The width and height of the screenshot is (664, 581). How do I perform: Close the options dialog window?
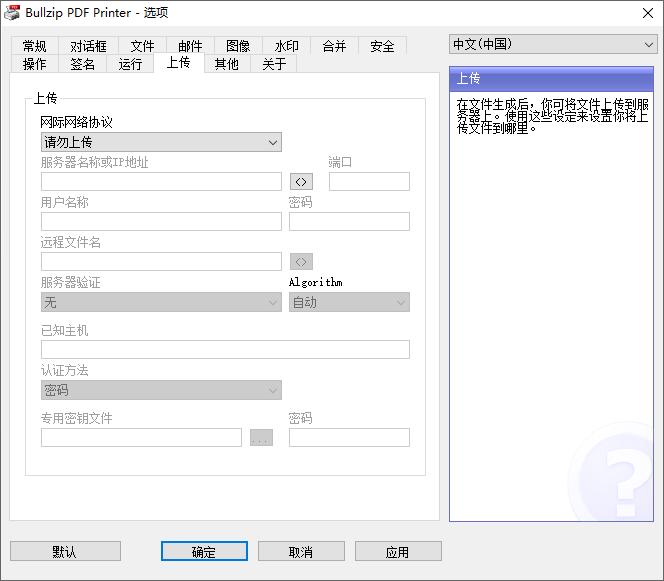coord(647,13)
